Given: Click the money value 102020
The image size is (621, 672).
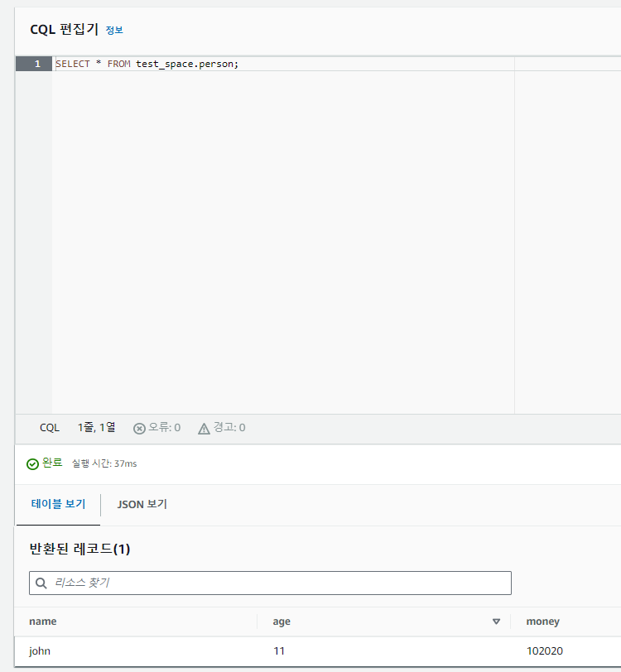Looking at the screenshot, I should click(544, 651).
